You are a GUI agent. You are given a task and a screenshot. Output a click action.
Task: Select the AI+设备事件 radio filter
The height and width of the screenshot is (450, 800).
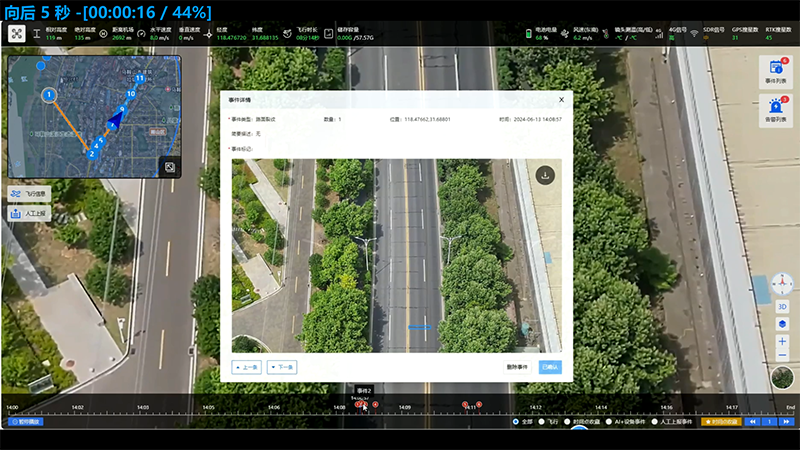(608, 422)
